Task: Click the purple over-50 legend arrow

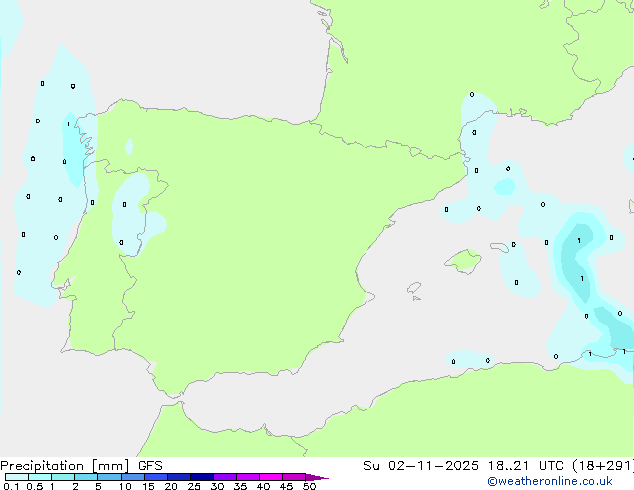Action: tap(317, 477)
